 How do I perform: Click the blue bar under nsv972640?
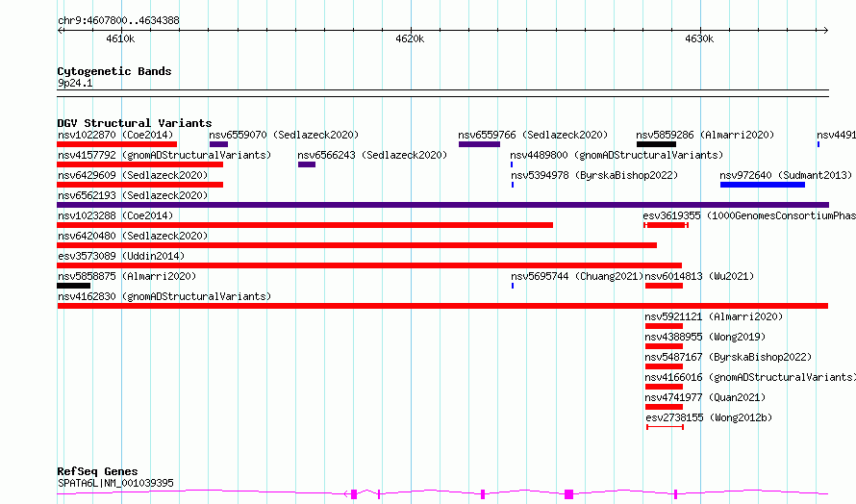(763, 185)
